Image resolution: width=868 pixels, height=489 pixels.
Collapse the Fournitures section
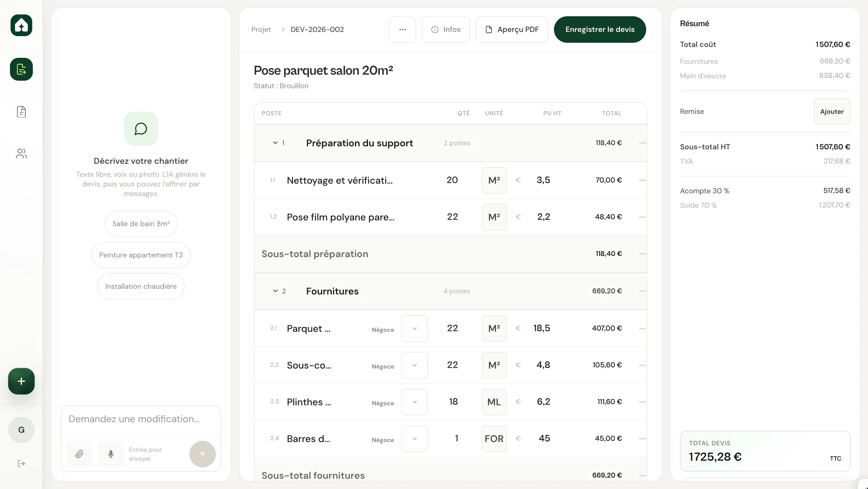275,291
